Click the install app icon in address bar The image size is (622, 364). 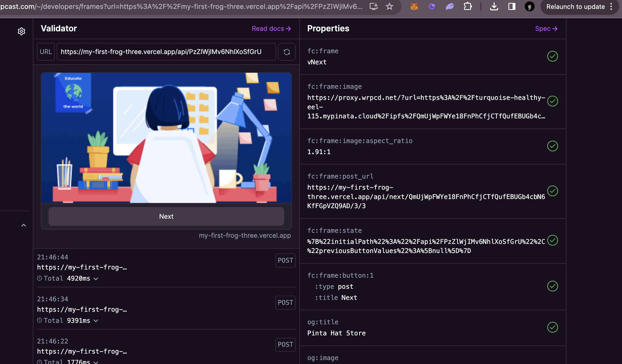[373, 7]
